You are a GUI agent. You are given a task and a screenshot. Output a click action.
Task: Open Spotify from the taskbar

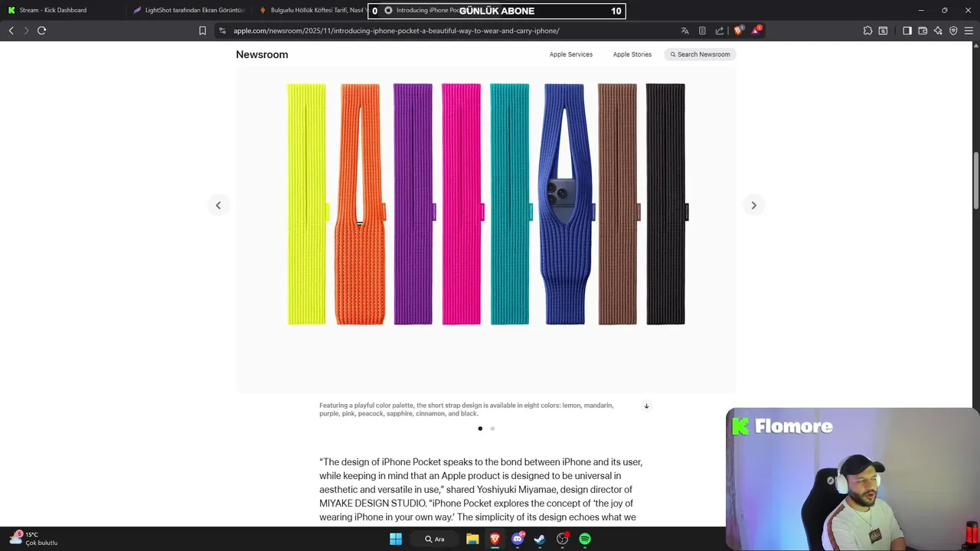(585, 539)
